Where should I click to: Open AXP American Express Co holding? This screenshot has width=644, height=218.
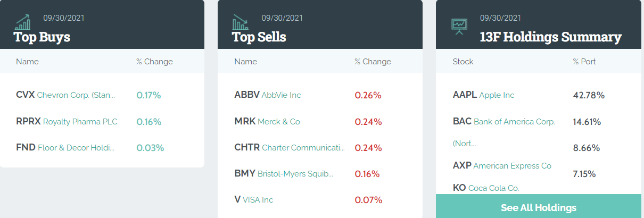502,166
